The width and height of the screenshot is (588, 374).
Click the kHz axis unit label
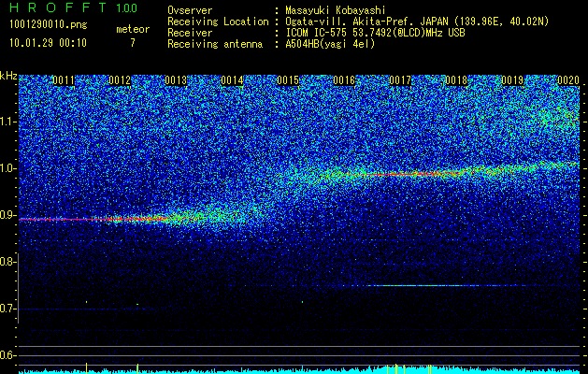[x=8, y=76]
